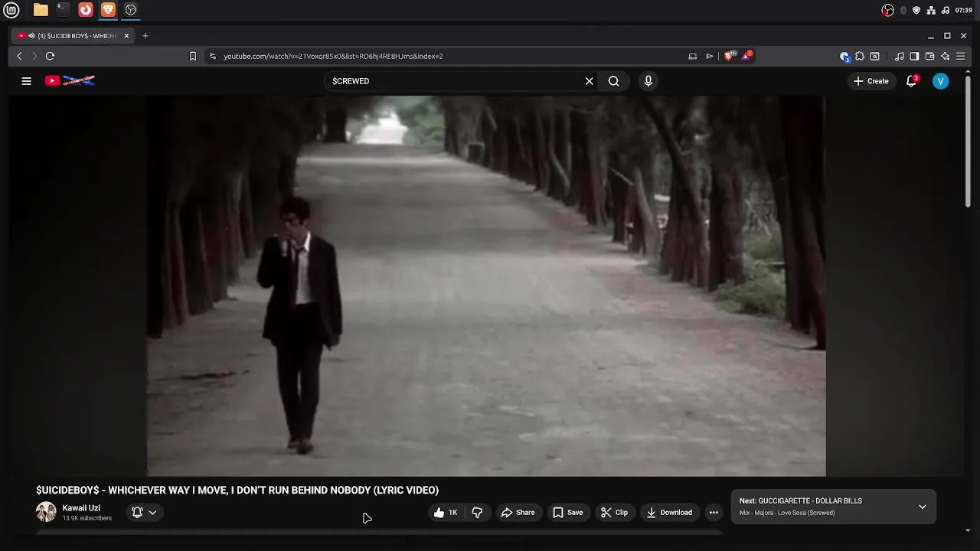Mute the tab via speaker icon
Viewport: 980px width, 551px height.
pyautogui.click(x=31, y=35)
